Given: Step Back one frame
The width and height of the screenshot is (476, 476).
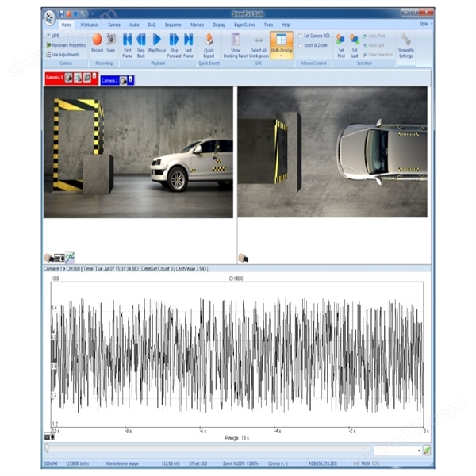Looking at the screenshot, I should [x=141, y=45].
